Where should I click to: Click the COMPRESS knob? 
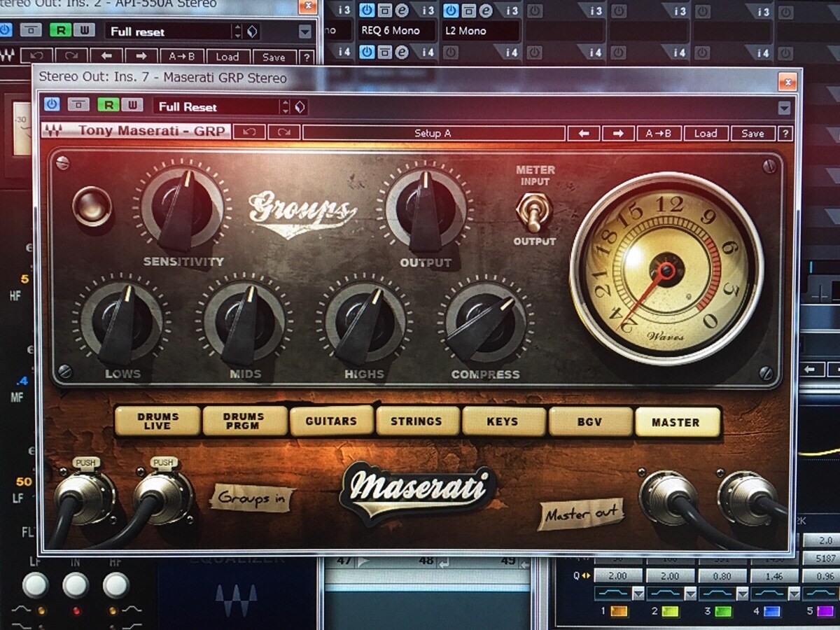tap(485, 323)
